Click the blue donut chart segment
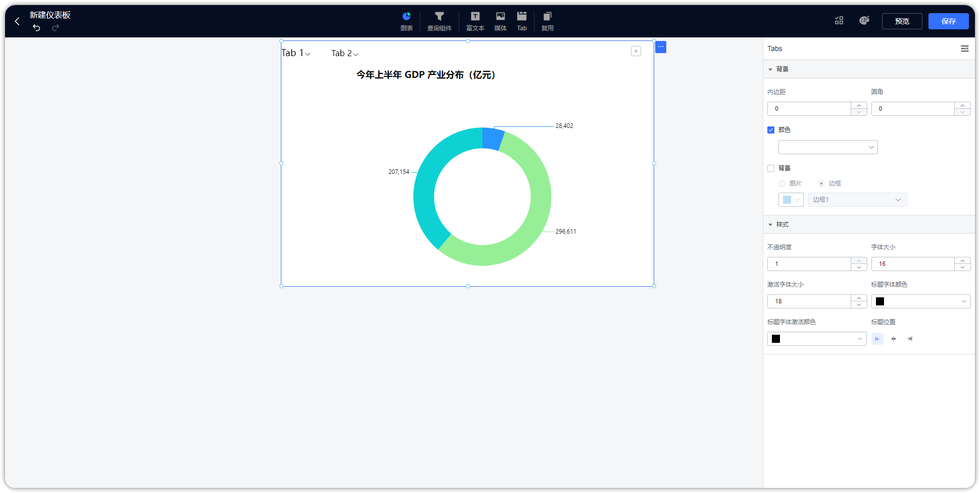The width and height of the screenshot is (980, 493). tap(493, 139)
